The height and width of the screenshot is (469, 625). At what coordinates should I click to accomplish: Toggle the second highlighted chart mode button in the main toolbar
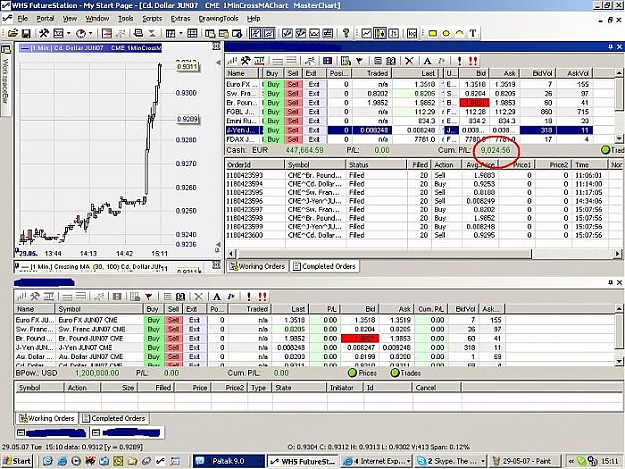click(269, 33)
